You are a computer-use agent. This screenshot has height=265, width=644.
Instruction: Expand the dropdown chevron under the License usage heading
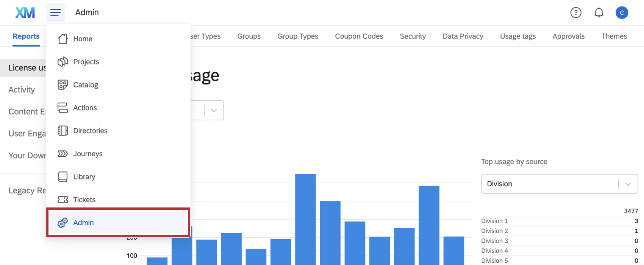pyautogui.click(x=214, y=110)
